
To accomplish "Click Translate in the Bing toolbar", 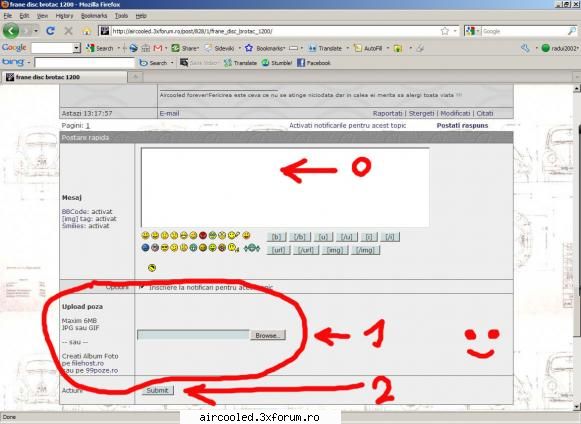I will [x=241, y=63].
